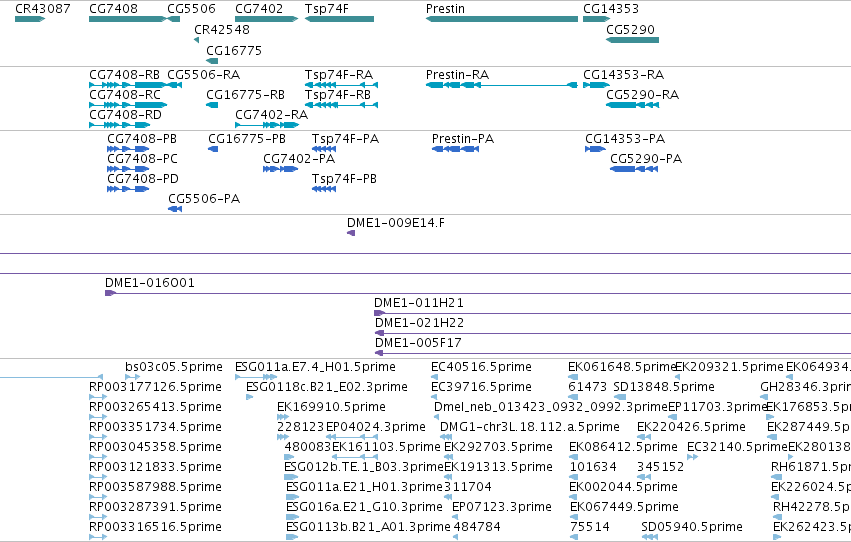Click the Prestin-PA protein feature
Image resolution: width=851 pixels, height=542 pixels.
[455, 149]
